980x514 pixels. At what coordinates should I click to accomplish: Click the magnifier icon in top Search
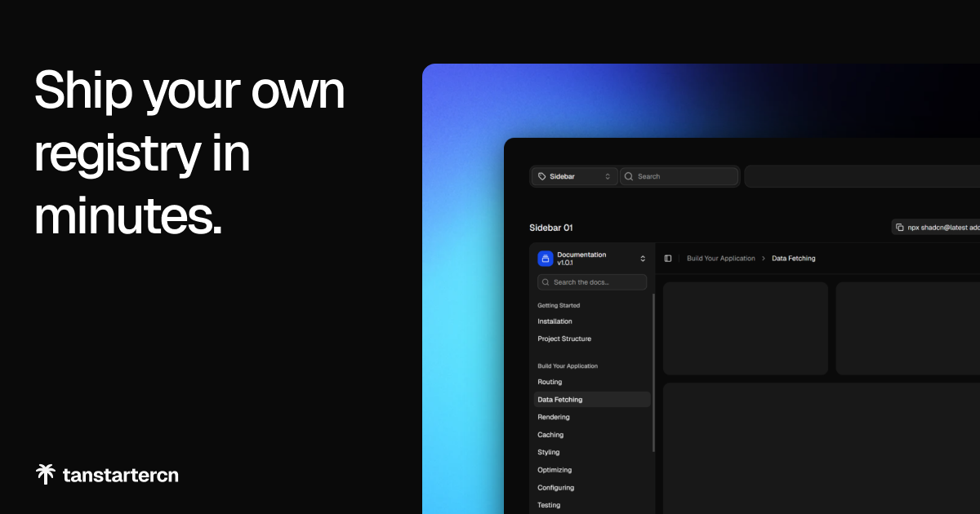(630, 176)
